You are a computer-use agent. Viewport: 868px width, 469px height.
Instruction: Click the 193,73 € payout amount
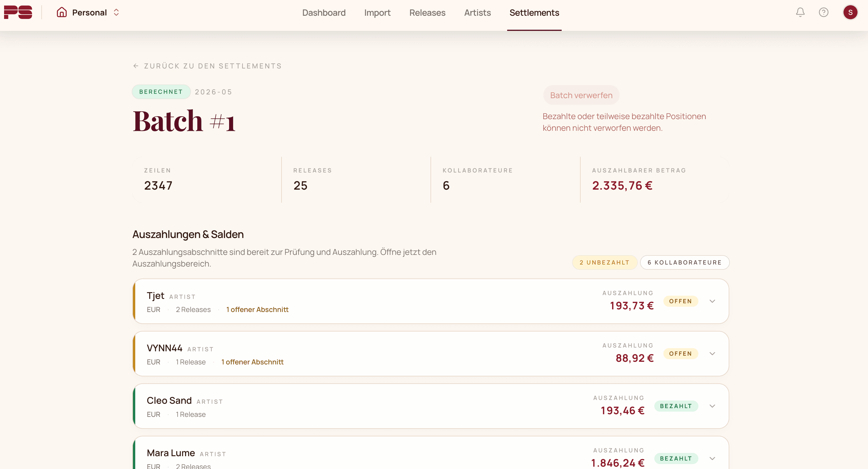[632, 306]
